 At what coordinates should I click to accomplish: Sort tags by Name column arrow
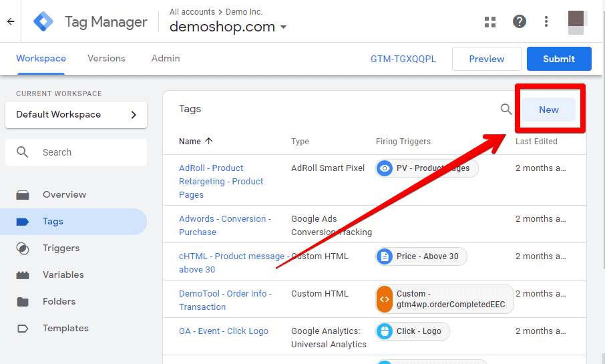[209, 142]
